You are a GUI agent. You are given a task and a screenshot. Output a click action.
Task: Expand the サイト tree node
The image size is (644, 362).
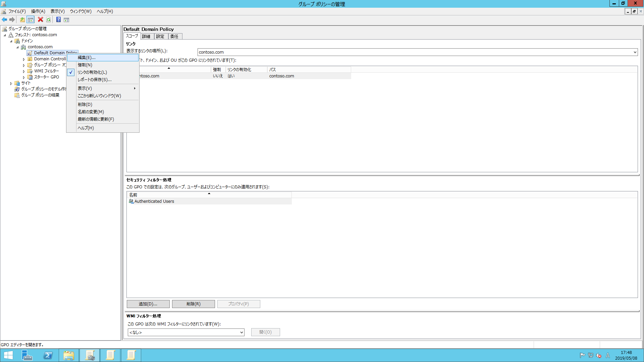11,83
